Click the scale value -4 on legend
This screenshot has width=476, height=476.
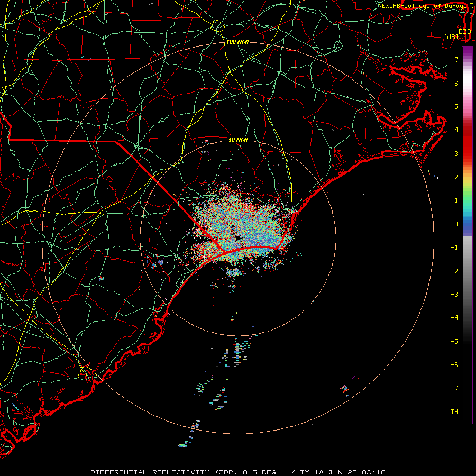coord(454,317)
